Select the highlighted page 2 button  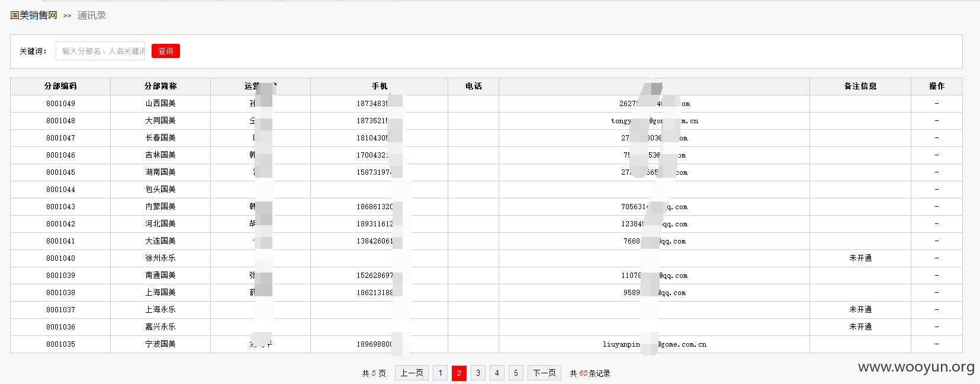point(459,373)
